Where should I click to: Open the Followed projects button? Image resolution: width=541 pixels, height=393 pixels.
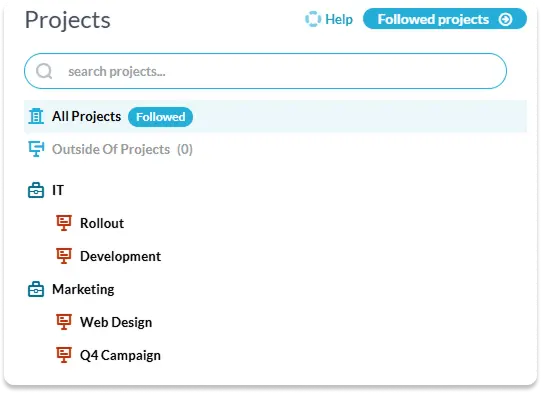point(445,19)
